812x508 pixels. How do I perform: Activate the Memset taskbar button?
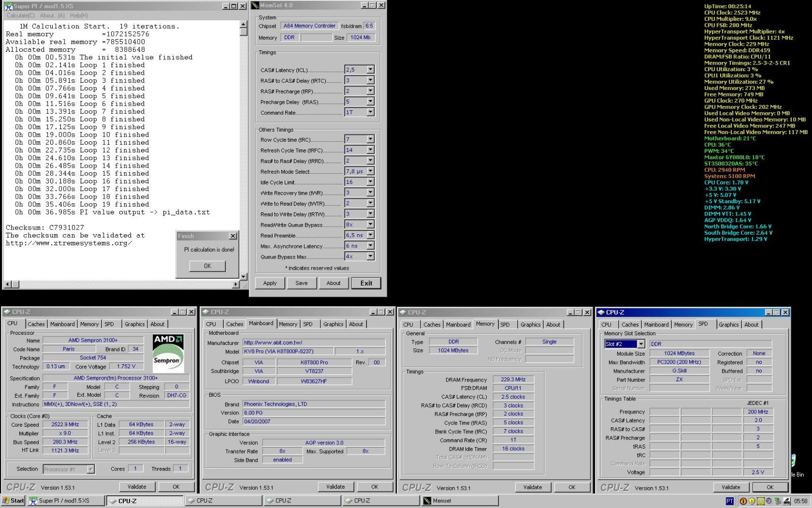click(460, 500)
